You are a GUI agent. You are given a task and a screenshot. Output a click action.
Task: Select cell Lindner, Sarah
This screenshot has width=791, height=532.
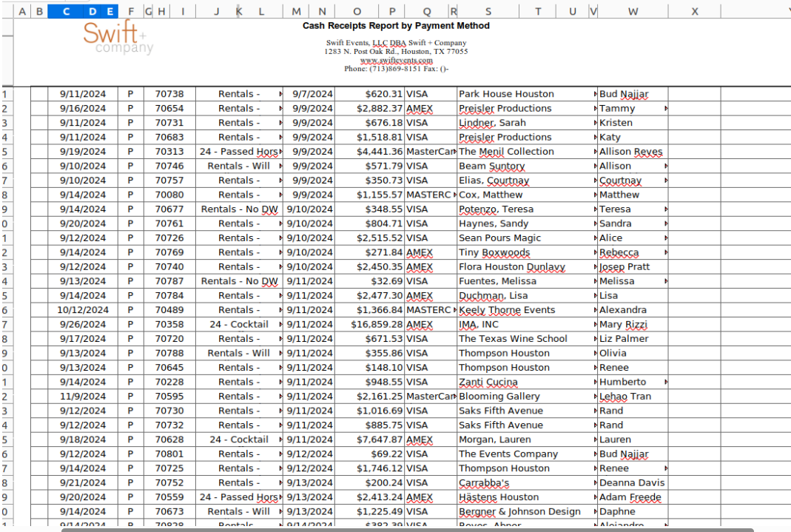(527, 123)
